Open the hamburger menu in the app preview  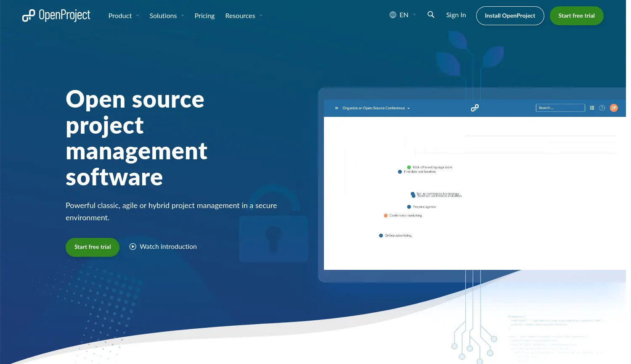pyautogui.click(x=336, y=108)
